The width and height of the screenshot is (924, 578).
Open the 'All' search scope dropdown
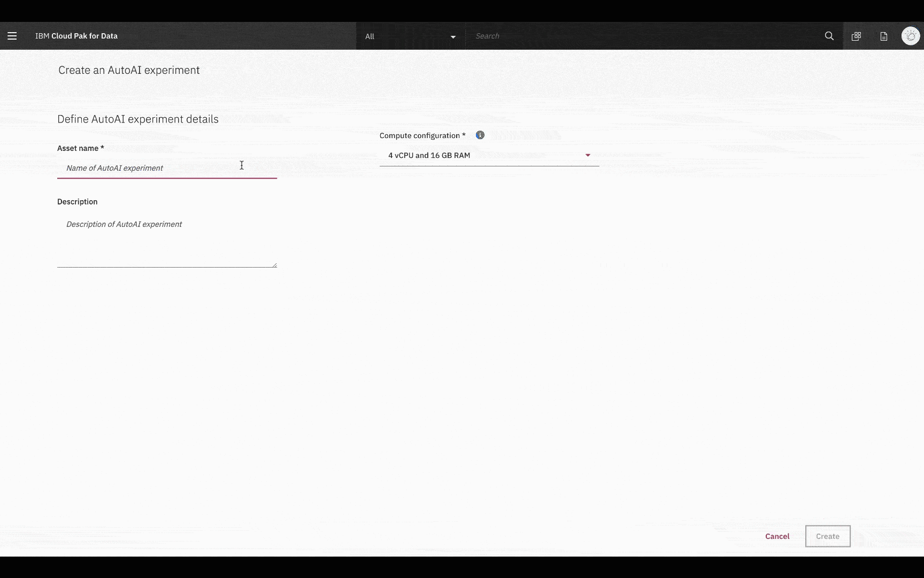(x=410, y=36)
